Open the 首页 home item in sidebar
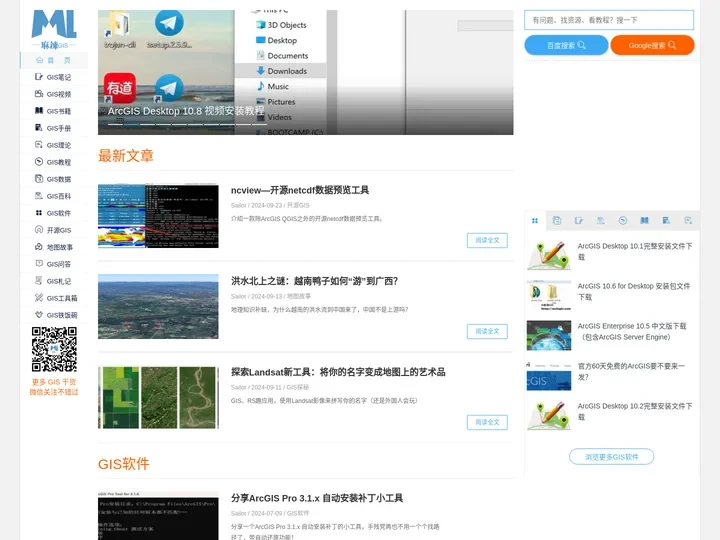 (54, 60)
